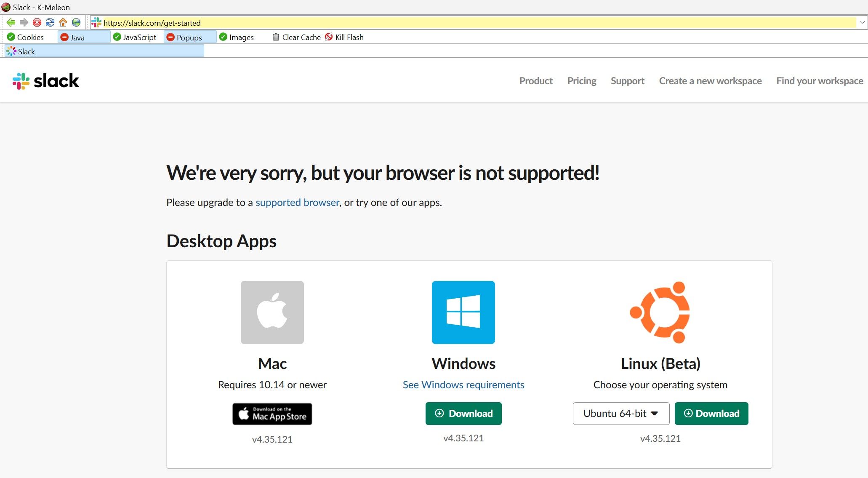
Task: Activate the Kill Flash icon
Action: 329,37
